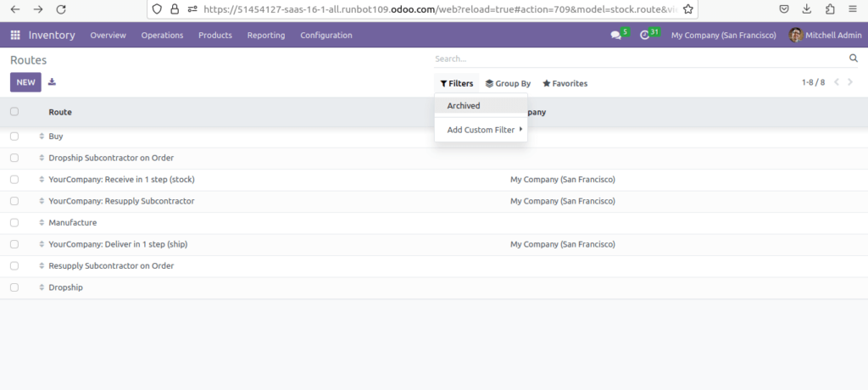This screenshot has width=868, height=390.
Task: Open activities clock icon
Action: coord(644,35)
